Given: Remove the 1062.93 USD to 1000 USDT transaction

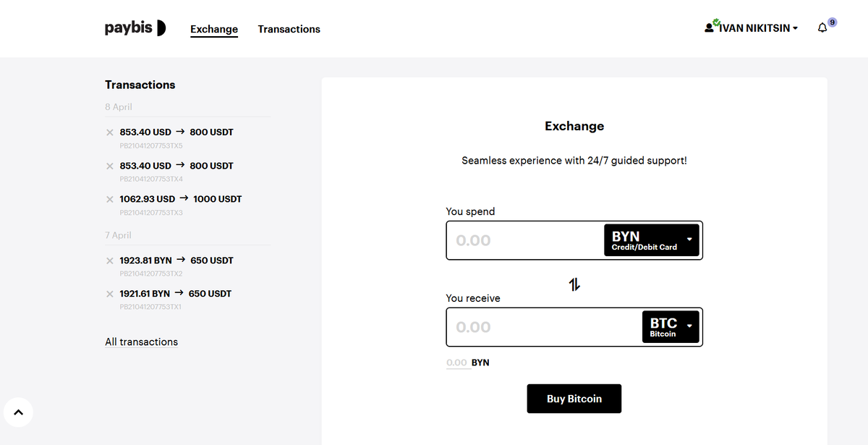Looking at the screenshot, I should (110, 199).
